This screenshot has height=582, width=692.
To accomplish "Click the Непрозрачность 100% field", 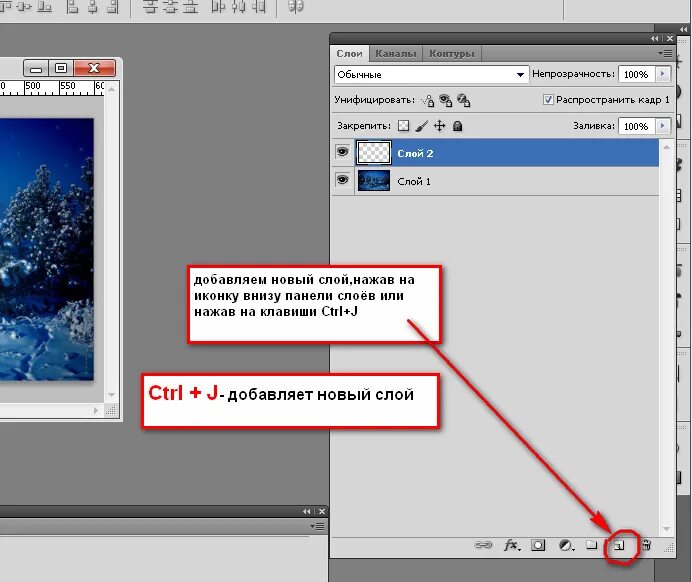I will pyautogui.click(x=637, y=74).
